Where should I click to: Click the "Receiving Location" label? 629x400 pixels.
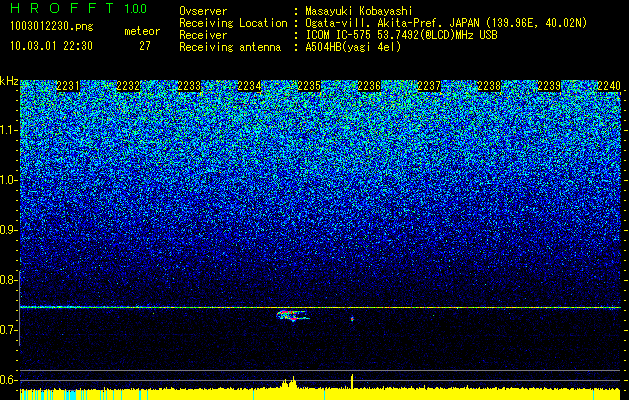(233, 23)
